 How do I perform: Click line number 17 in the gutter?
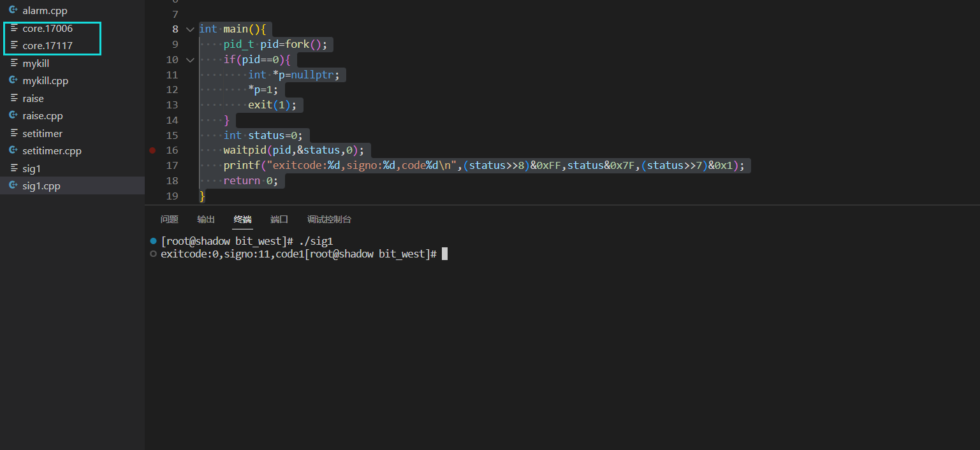pos(172,166)
